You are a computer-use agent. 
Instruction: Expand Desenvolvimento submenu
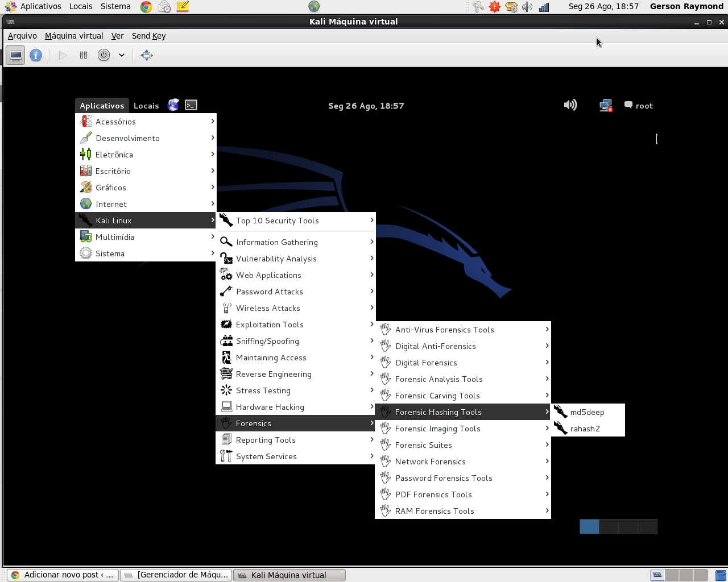pyautogui.click(x=146, y=138)
